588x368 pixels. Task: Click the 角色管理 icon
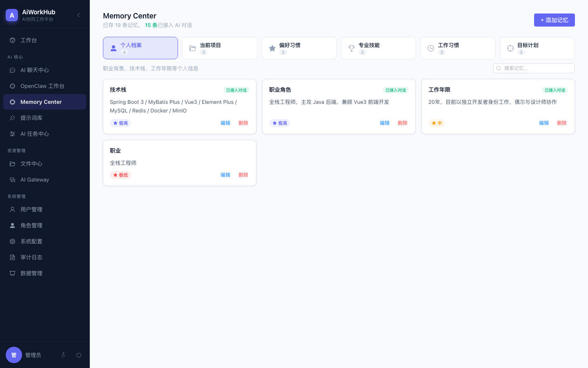pos(12,225)
